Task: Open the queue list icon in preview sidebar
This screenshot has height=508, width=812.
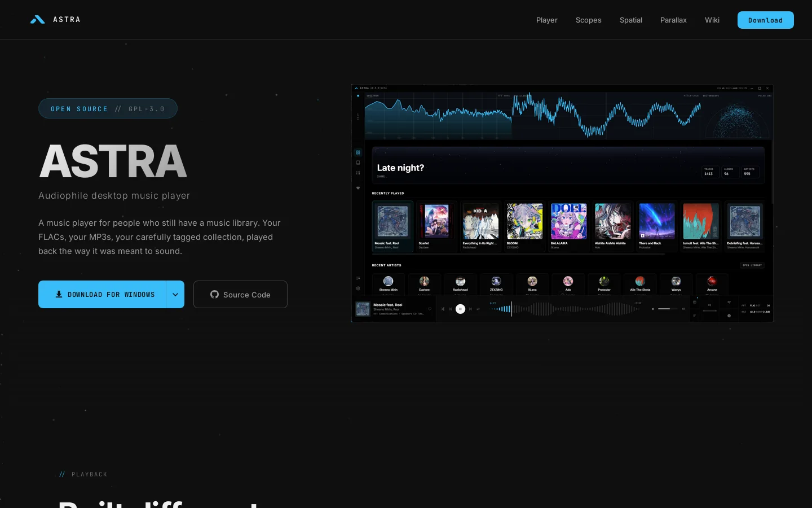Action: [358, 278]
